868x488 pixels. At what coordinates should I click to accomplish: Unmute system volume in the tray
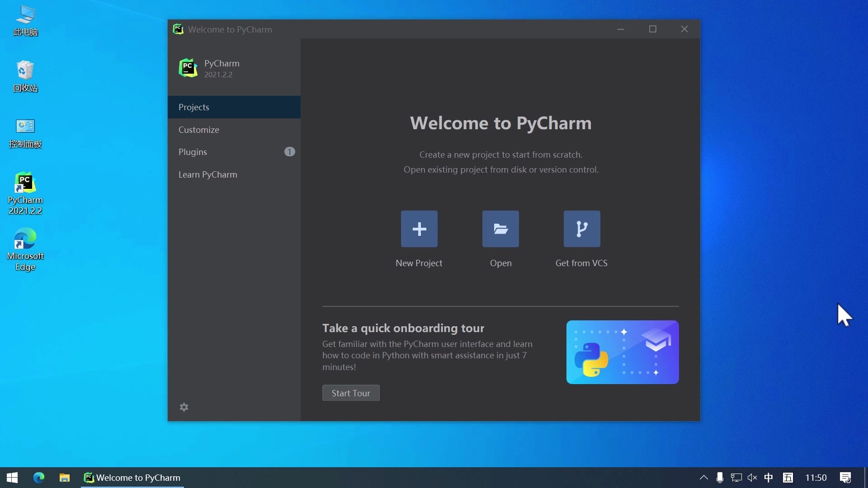[x=752, y=477]
